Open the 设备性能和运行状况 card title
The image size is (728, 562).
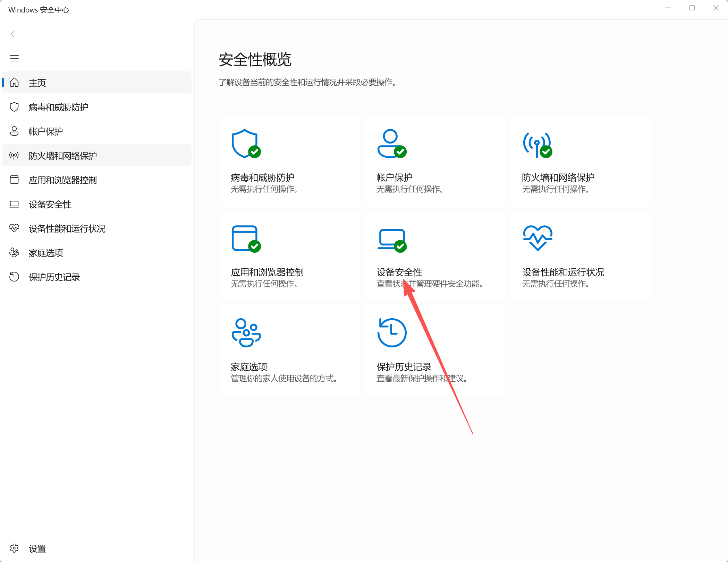pos(563,272)
